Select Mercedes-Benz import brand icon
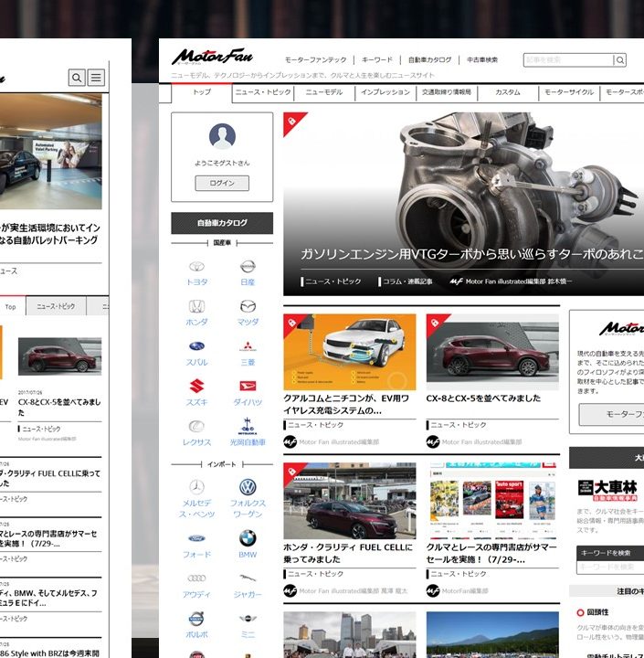Viewport: 644px width, 658px height. coord(196,487)
